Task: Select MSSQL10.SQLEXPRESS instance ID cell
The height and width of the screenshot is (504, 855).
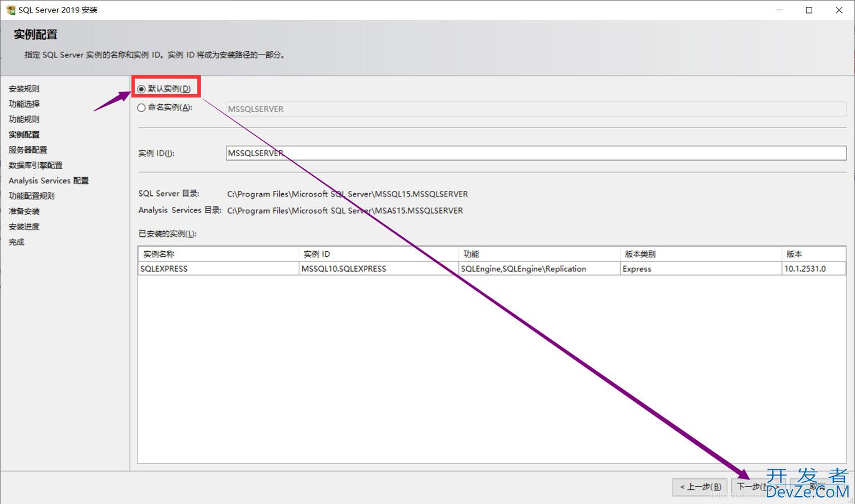Action: click(x=379, y=269)
